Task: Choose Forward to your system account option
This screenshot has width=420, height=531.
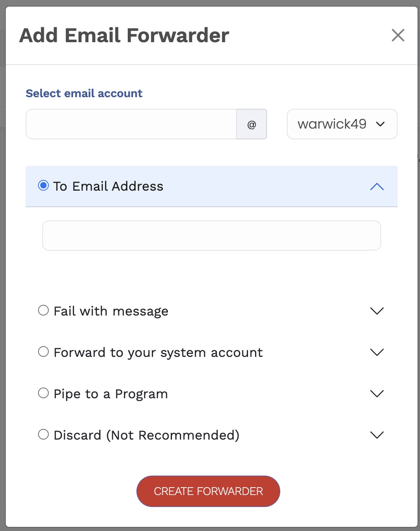Action: (43, 352)
